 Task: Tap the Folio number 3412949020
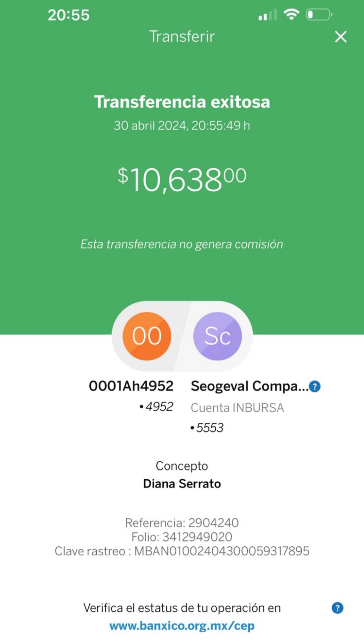[198, 537]
